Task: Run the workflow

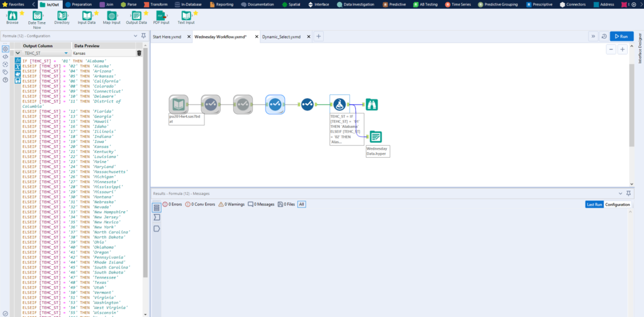Action: pyautogui.click(x=621, y=36)
